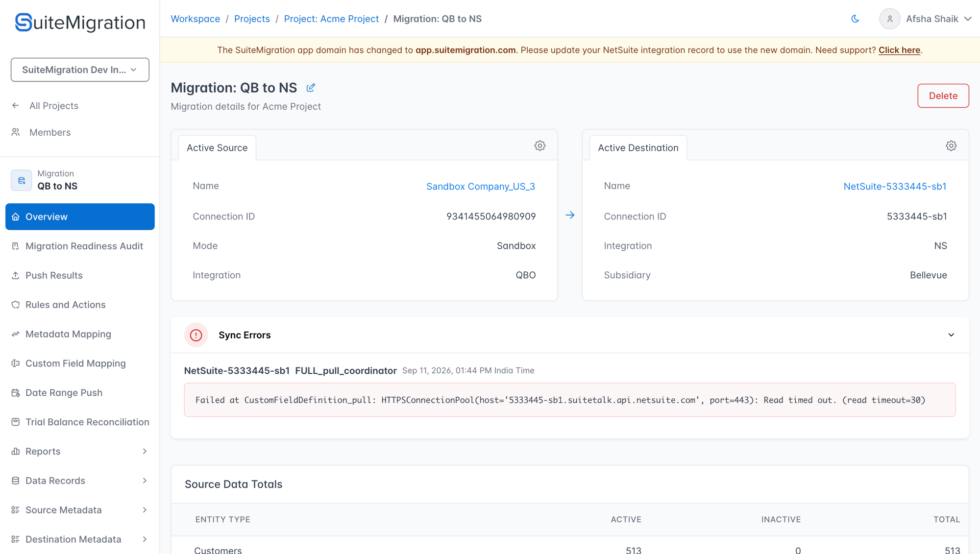Click the Rules and Actions icon
The image size is (980, 554).
coord(16,305)
